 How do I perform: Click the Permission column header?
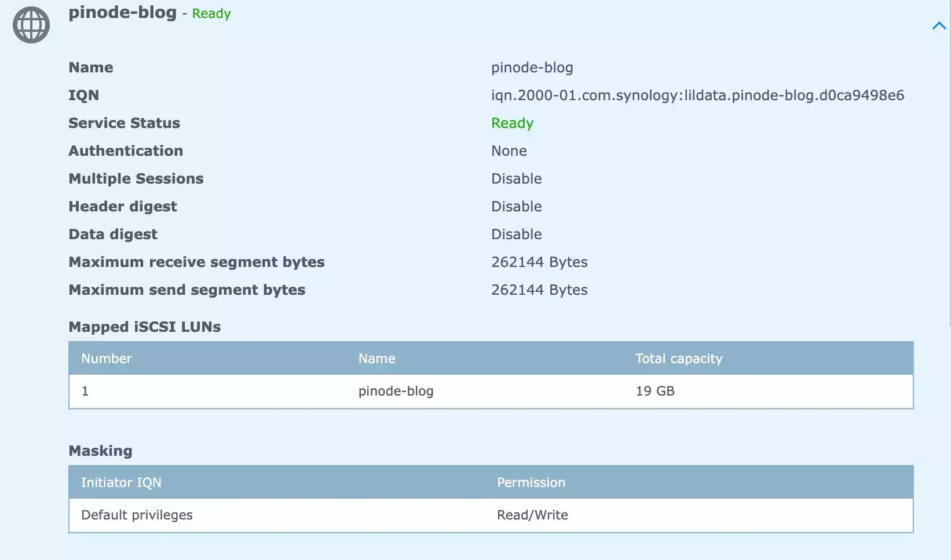[x=531, y=482]
